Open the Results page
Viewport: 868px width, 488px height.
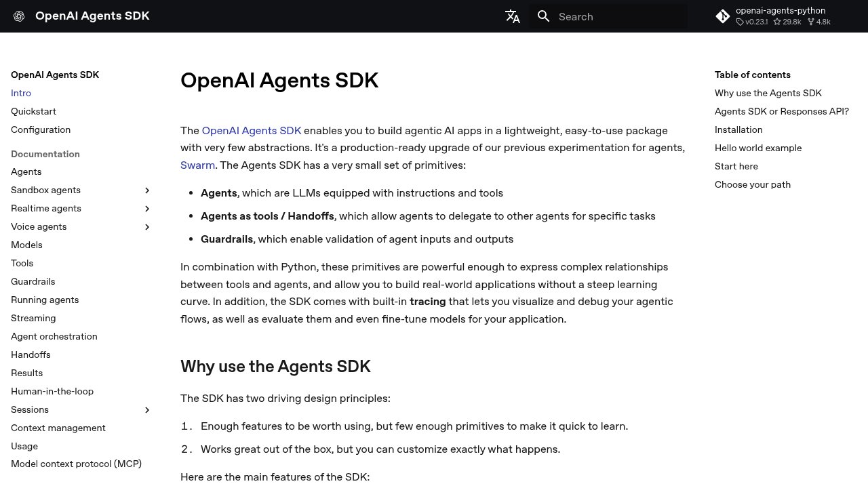(x=26, y=373)
